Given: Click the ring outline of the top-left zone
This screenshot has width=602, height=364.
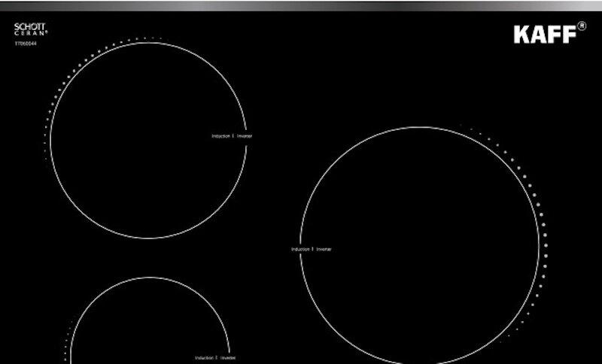Looking at the screenshot, I should point(148,43).
